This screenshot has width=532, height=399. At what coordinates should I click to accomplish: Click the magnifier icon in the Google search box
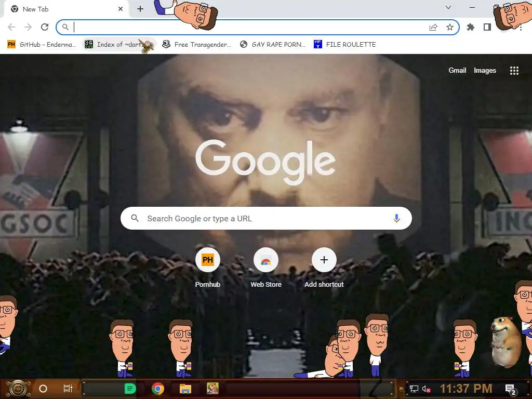135,218
